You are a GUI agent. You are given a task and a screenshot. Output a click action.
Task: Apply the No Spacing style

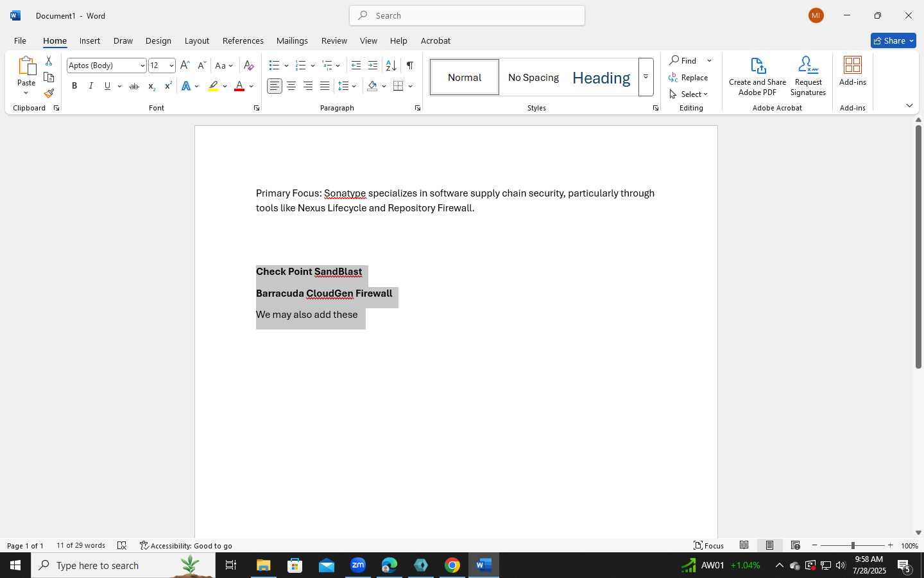[533, 77]
